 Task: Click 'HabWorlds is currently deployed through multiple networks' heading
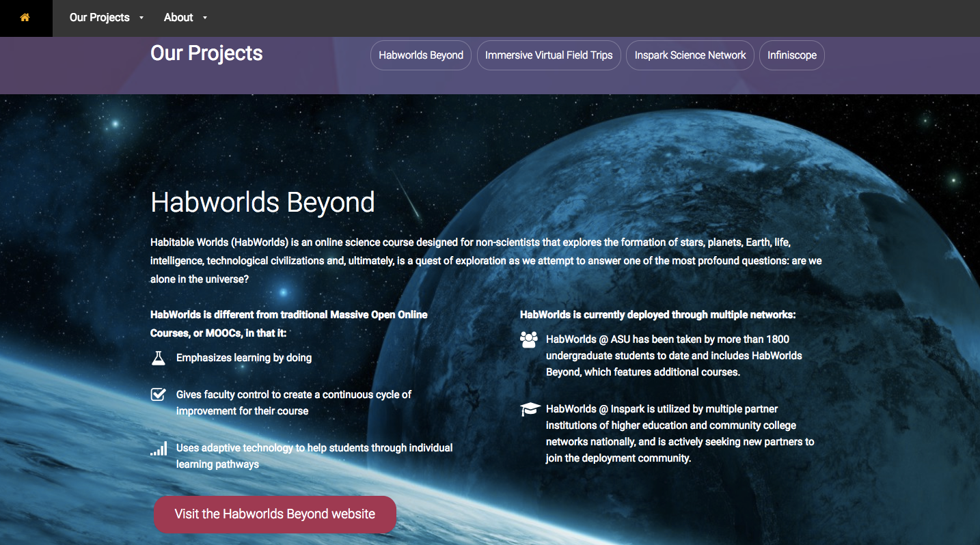tap(658, 315)
